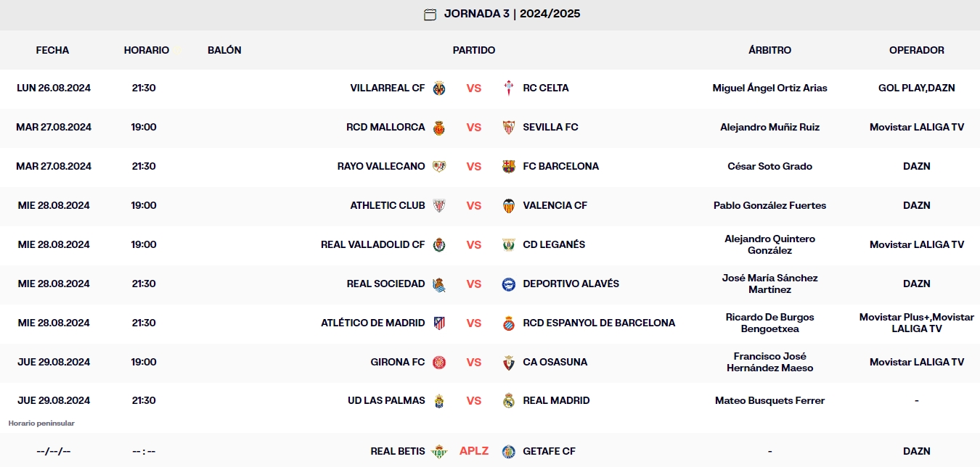
Task: Click the CA Osasuna club badge
Action: click(508, 362)
